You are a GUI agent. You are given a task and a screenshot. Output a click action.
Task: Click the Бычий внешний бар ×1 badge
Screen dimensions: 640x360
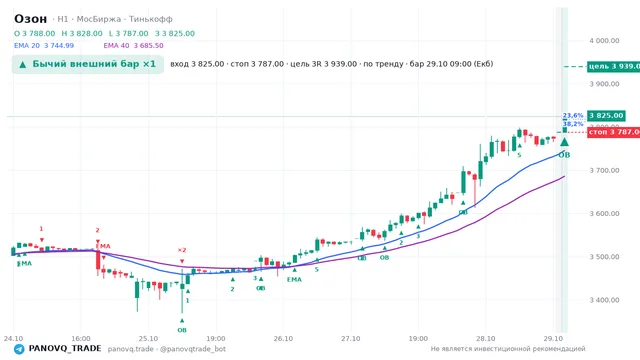(x=88, y=64)
